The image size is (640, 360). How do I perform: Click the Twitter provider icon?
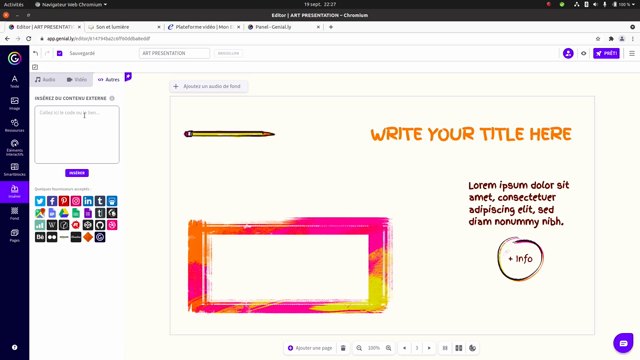pos(40,201)
